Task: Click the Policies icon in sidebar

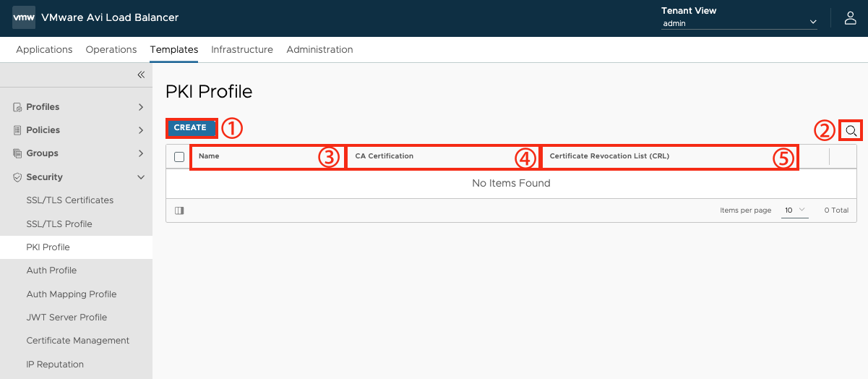Action: tap(17, 130)
